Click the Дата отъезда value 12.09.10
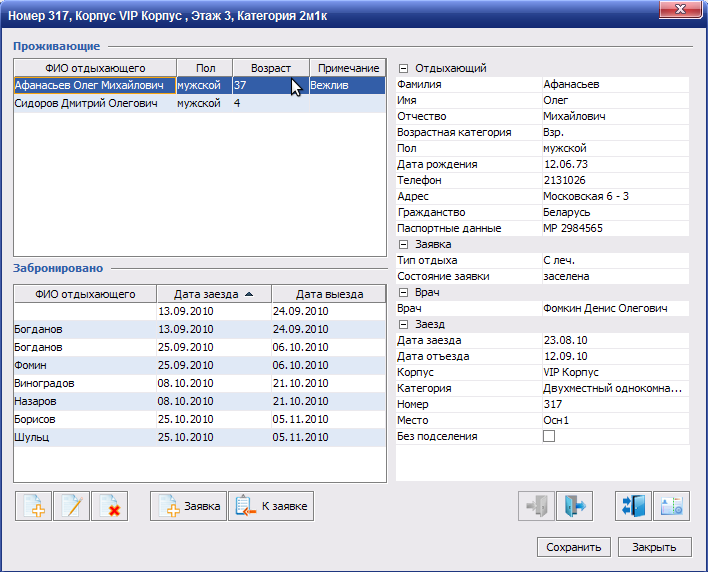Viewport: 708px width, 572px height. coord(616,356)
